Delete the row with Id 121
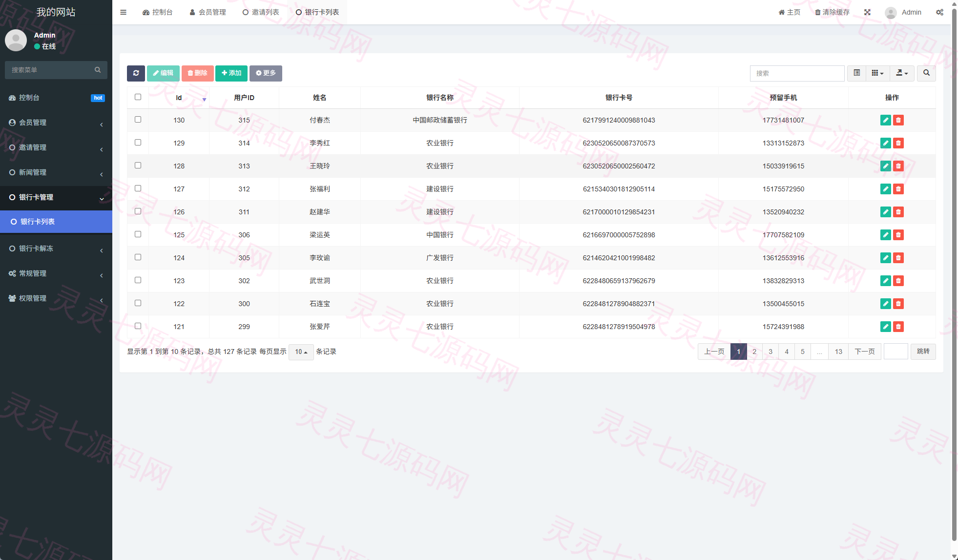The width and height of the screenshot is (958, 560). point(898,327)
